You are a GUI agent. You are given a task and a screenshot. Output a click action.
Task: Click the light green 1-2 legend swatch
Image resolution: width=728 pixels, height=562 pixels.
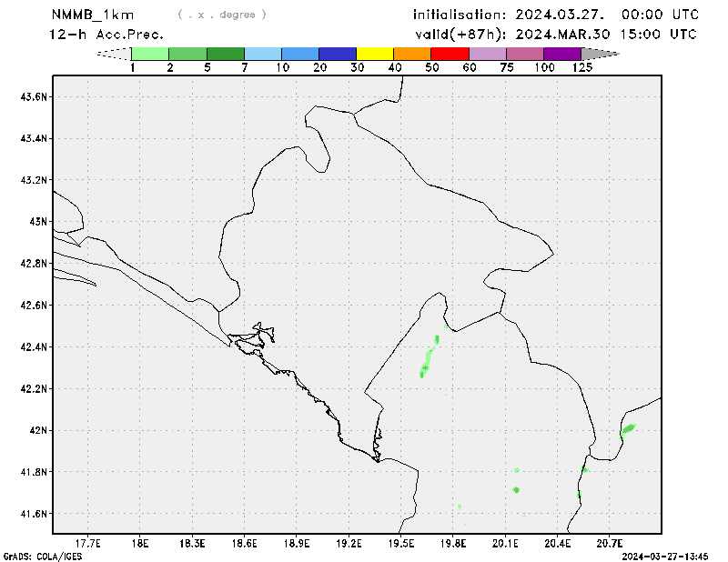[x=150, y=54]
